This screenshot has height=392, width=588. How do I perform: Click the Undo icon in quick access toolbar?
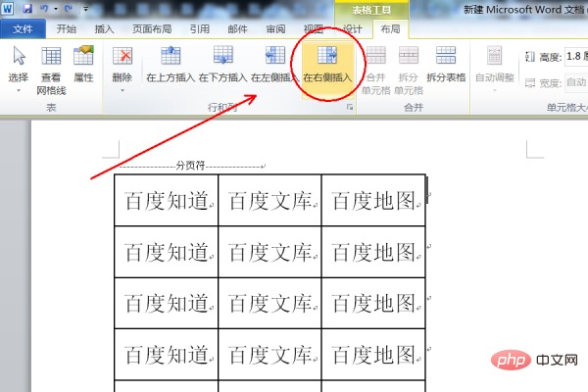click(45, 8)
